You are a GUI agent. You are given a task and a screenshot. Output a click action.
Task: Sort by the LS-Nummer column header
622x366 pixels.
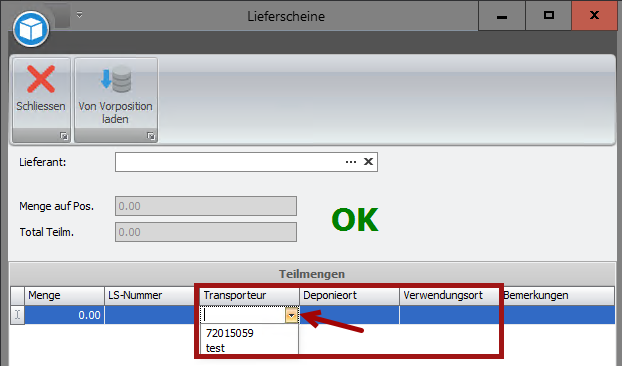[x=152, y=295]
